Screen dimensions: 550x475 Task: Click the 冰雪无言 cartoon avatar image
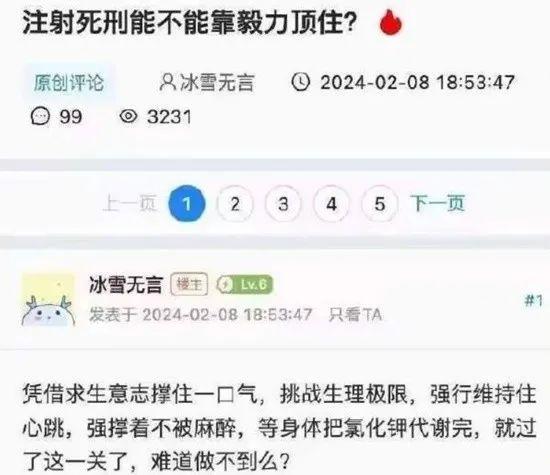48,300
